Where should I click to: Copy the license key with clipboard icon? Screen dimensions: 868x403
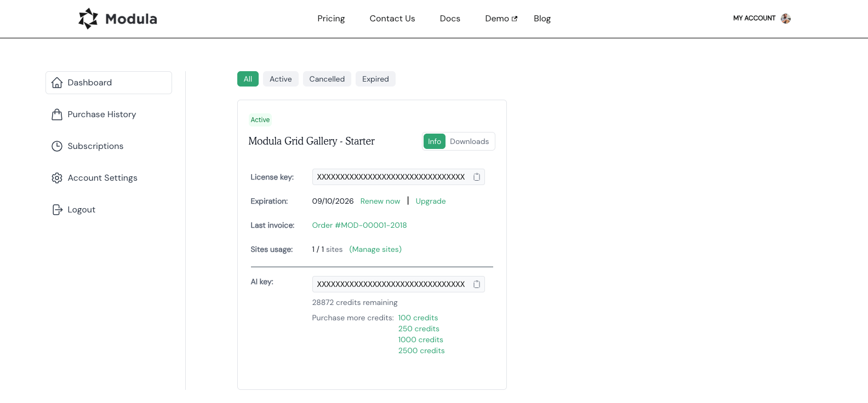coord(477,177)
